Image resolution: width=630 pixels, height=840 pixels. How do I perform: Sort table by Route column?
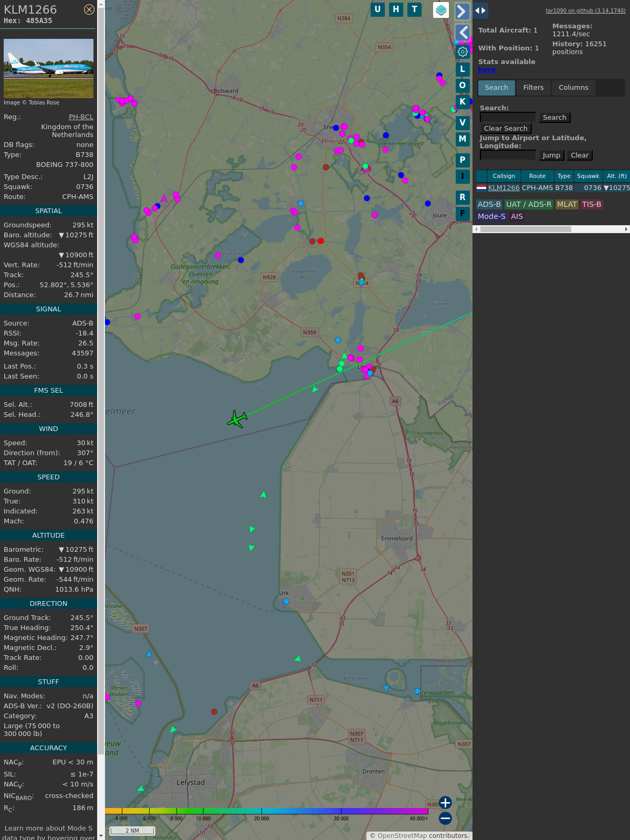[x=538, y=176]
